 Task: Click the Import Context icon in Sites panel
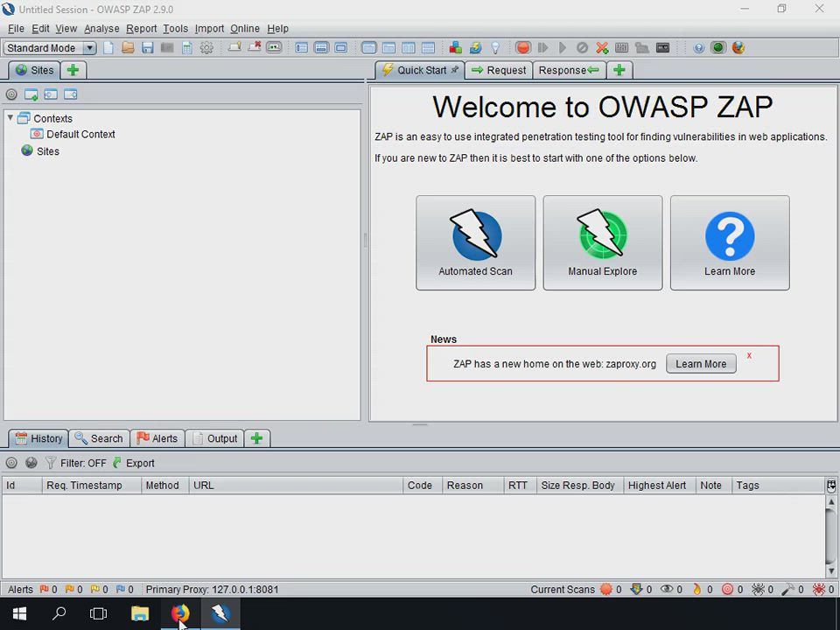pos(51,94)
